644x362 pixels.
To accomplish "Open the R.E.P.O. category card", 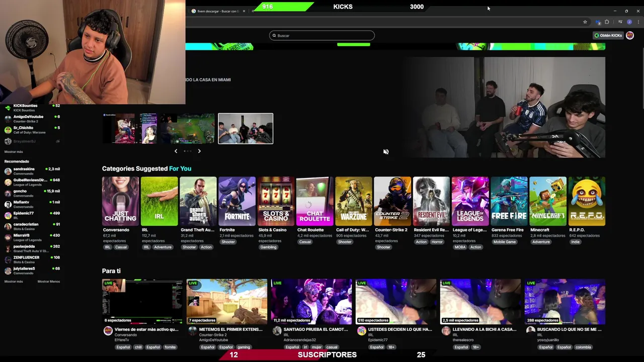I will [587, 201].
